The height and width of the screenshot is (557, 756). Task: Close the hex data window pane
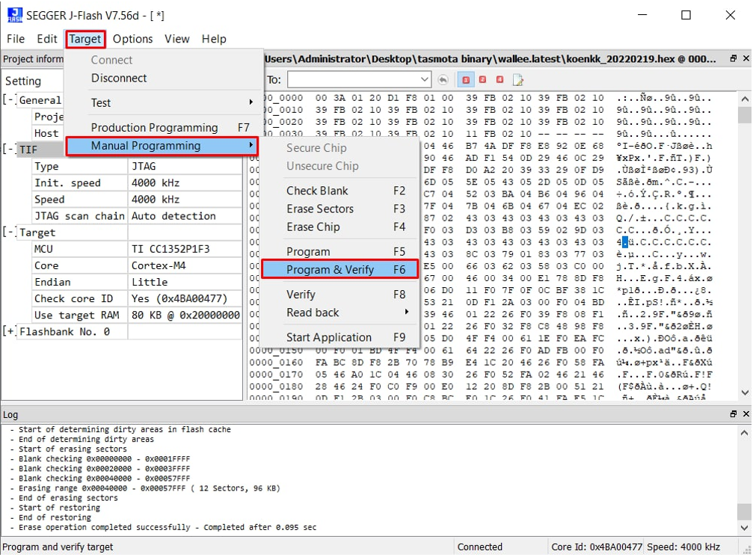[746, 58]
